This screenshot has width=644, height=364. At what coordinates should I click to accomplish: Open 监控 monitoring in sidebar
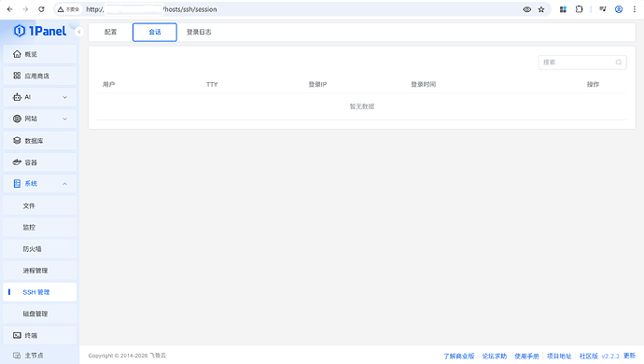pos(40,227)
